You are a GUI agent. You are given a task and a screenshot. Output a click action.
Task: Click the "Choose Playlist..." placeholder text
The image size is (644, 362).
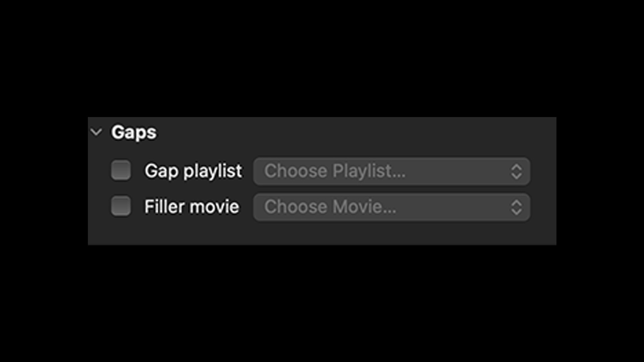click(335, 171)
